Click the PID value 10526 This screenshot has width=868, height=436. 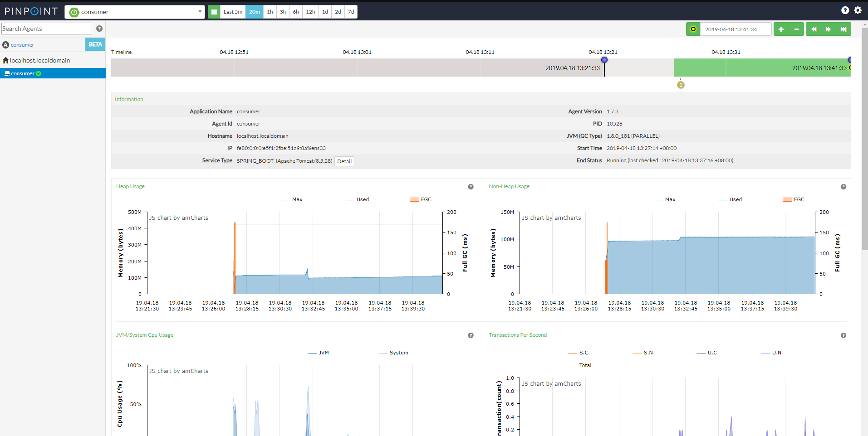pyautogui.click(x=614, y=124)
